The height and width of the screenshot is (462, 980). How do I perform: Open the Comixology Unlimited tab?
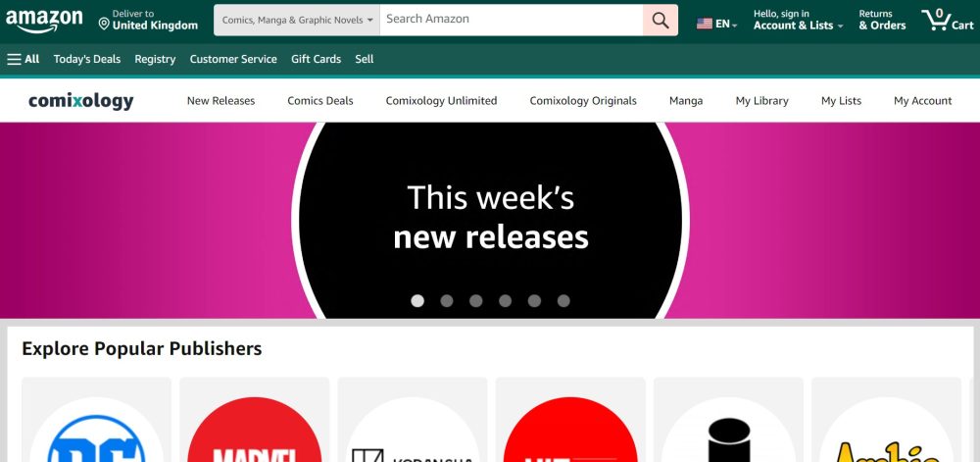tap(441, 101)
